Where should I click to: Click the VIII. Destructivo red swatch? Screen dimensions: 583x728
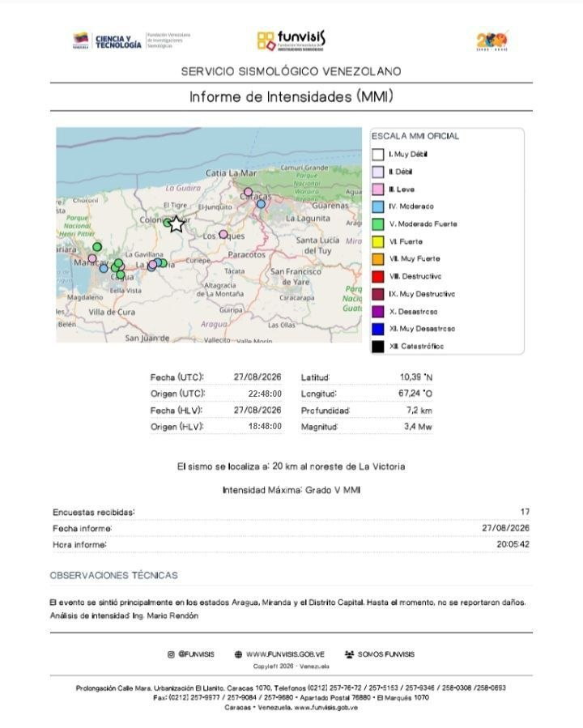(378, 277)
